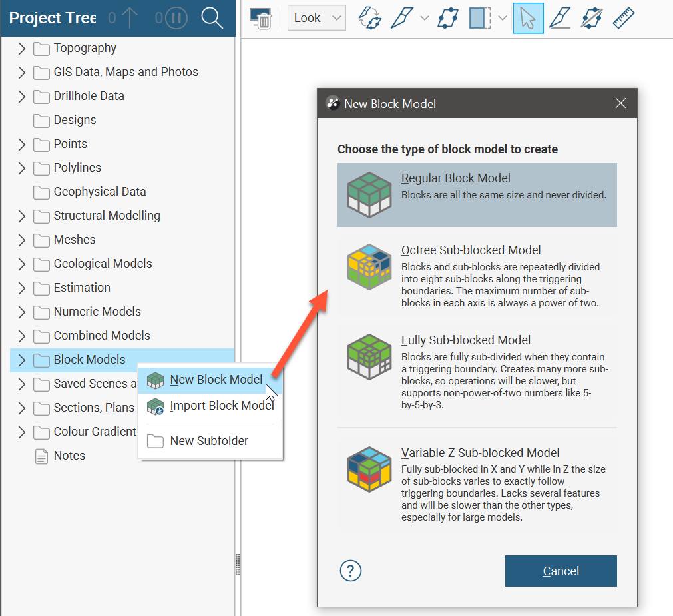Select Octree Sub-blocked Model option
The width and height of the screenshot is (673, 616).
(477, 276)
